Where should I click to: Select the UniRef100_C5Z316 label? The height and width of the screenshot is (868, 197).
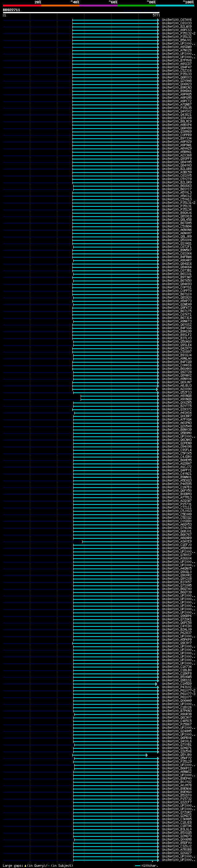[176, 71]
